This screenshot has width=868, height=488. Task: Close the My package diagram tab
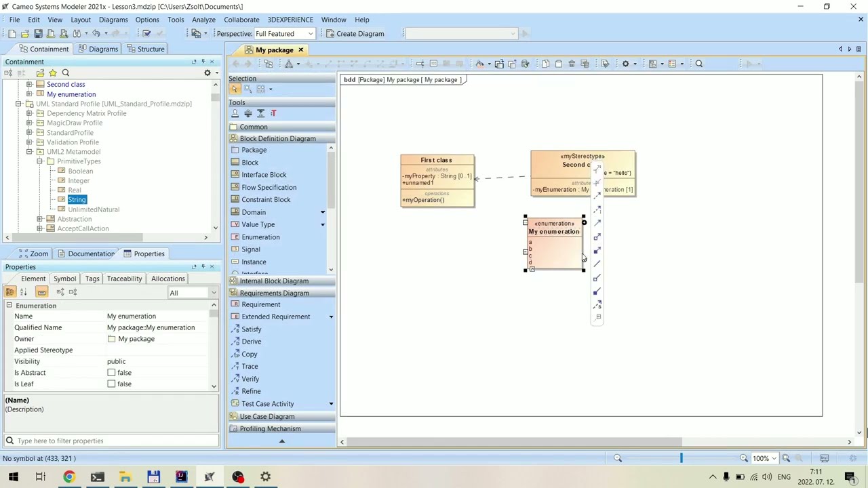coord(300,50)
